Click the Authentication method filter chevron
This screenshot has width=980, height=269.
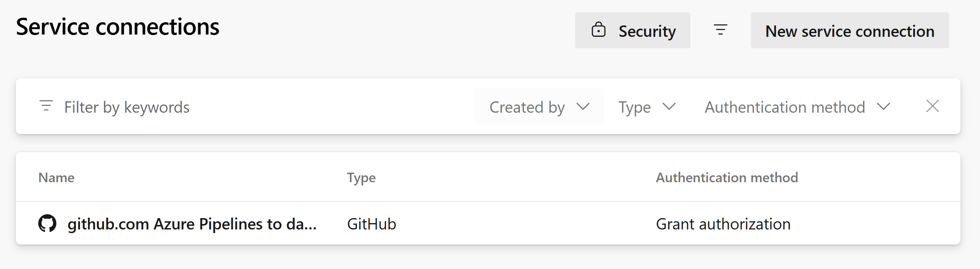(884, 106)
